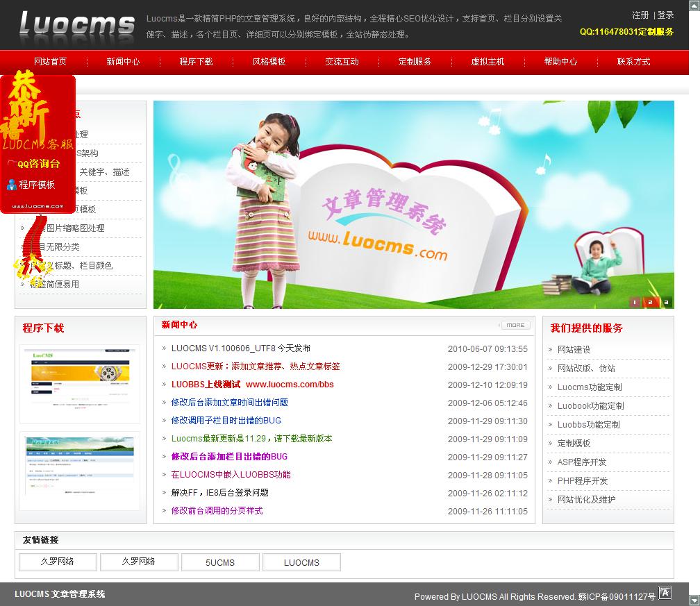Click the 注册 link at top right

coord(640,15)
